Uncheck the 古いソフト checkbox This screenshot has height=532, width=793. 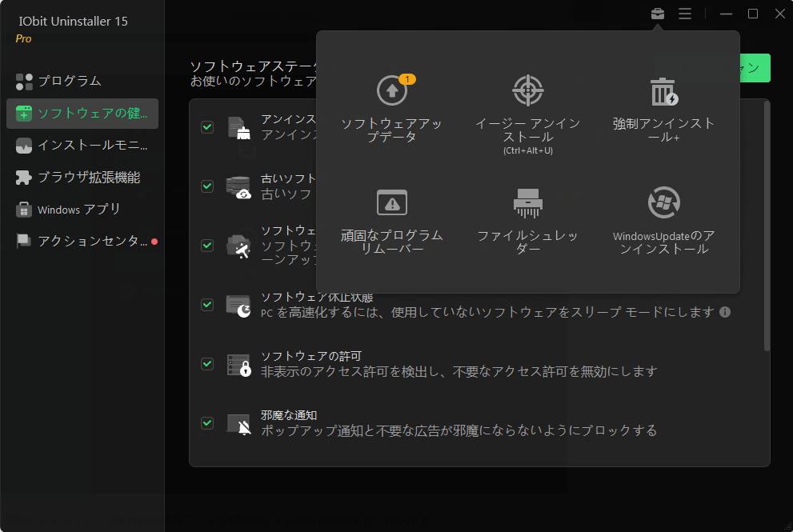click(x=207, y=186)
